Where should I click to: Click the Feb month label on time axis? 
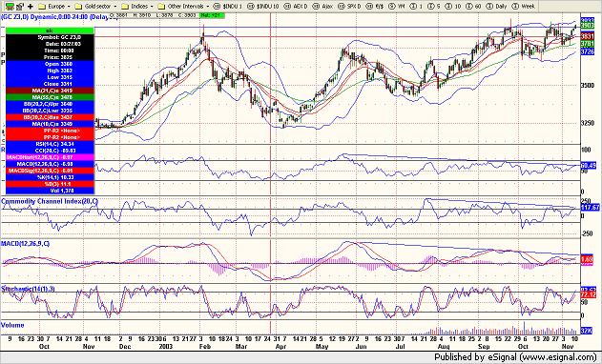coord(204,346)
